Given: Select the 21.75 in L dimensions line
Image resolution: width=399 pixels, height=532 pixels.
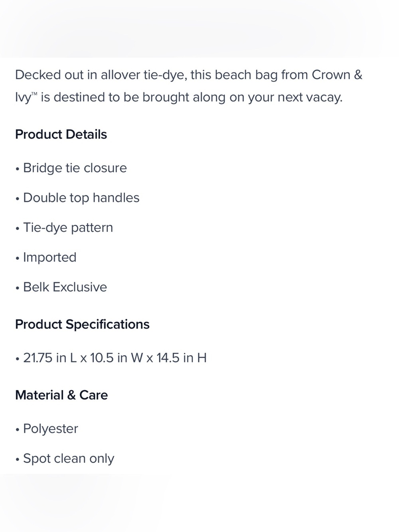Looking at the screenshot, I should click(x=111, y=358).
